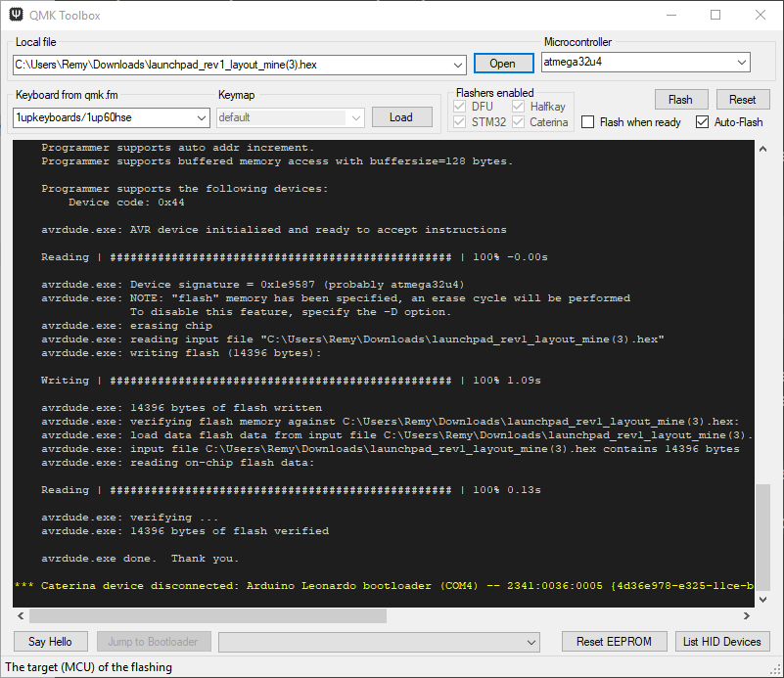
Task: Click the Say Hello button
Action: click(x=51, y=642)
